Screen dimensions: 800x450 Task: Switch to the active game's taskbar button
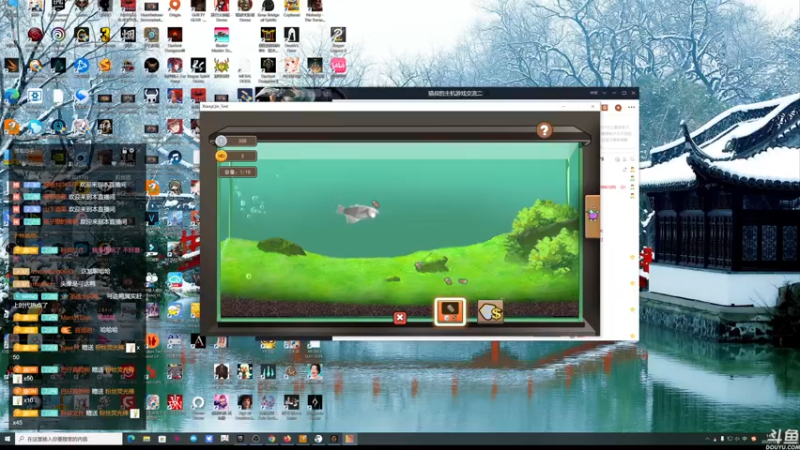click(x=349, y=439)
